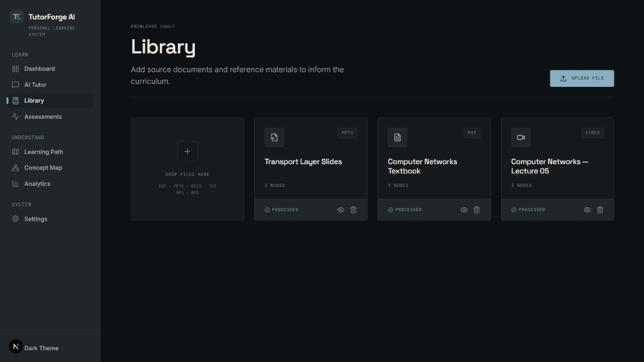Click the Concept Map nodes icon
The width and height of the screenshot is (644, 362).
[x=16, y=168]
